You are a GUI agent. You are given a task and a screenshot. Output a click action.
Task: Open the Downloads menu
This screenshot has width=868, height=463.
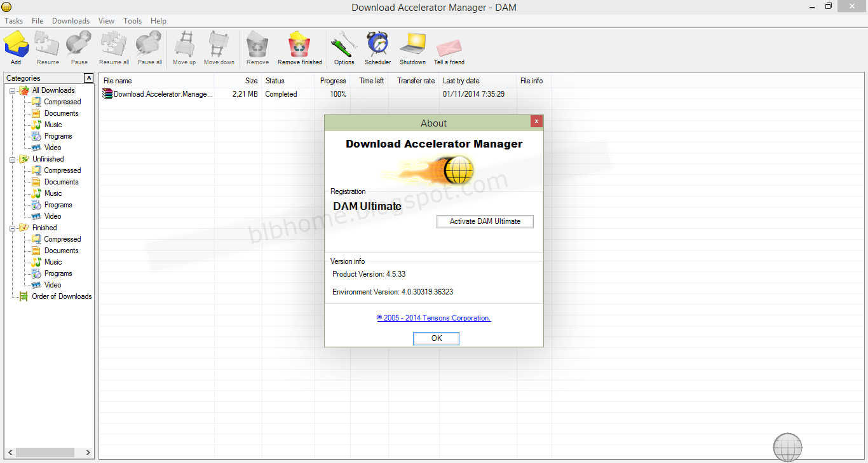coord(71,21)
